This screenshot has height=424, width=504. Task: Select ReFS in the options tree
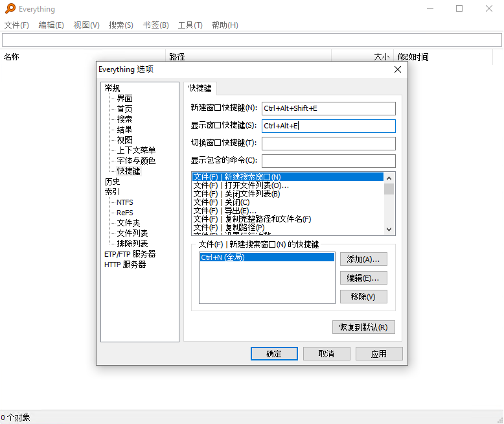click(125, 213)
